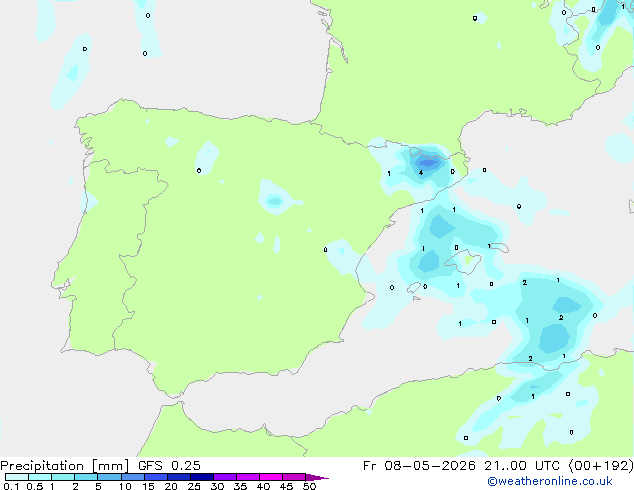
Task: Click the 0.1–0.5 mm legend color swatch
Action: (x=17, y=477)
